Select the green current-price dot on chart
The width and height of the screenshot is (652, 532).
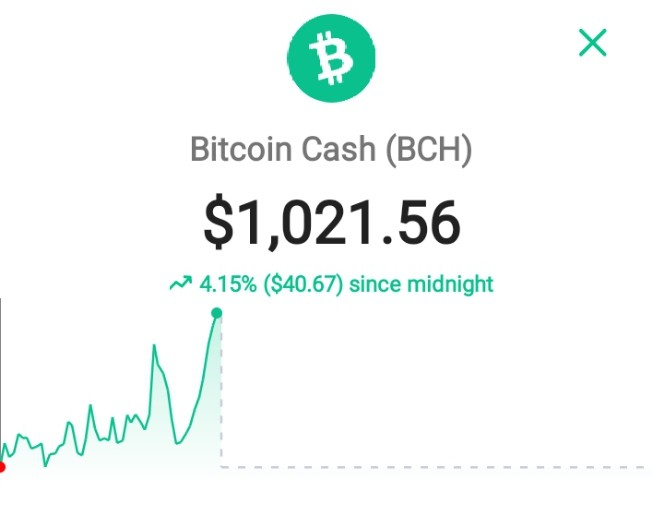[x=216, y=313]
